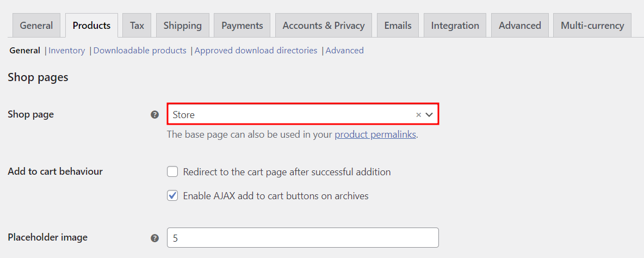Switch to the Emails tab
644x258 pixels.
pyautogui.click(x=398, y=26)
